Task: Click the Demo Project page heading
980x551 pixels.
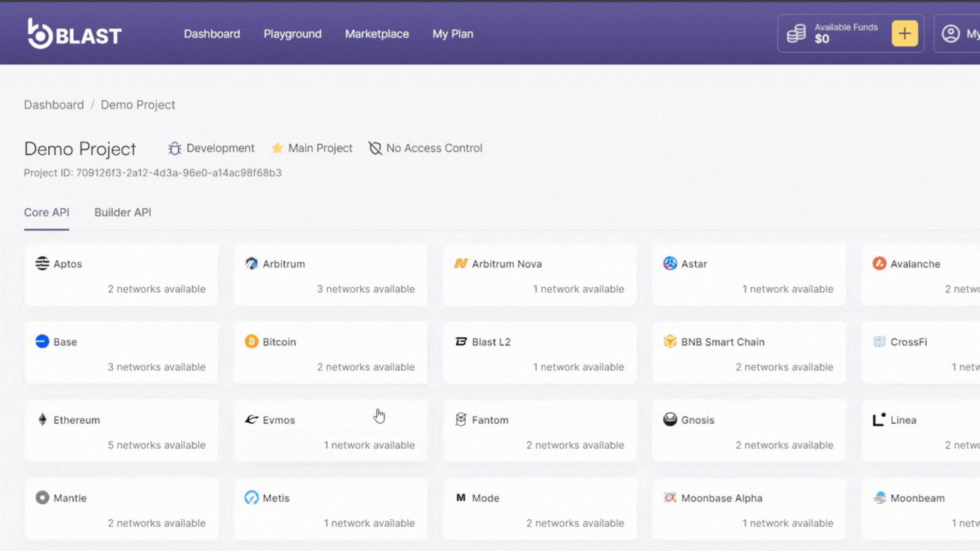Action: pyautogui.click(x=80, y=149)
